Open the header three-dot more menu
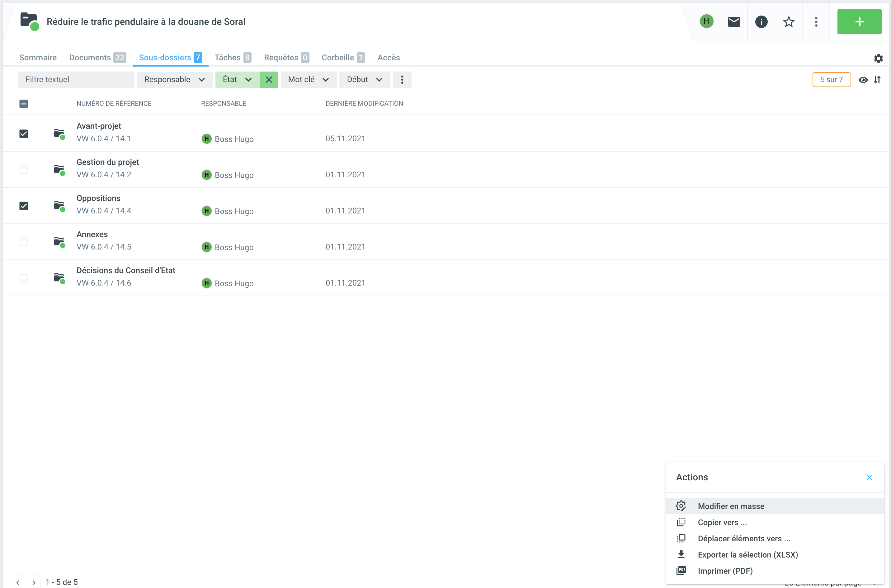This screenshot has height=588, width=891. [x=816, y=22]
